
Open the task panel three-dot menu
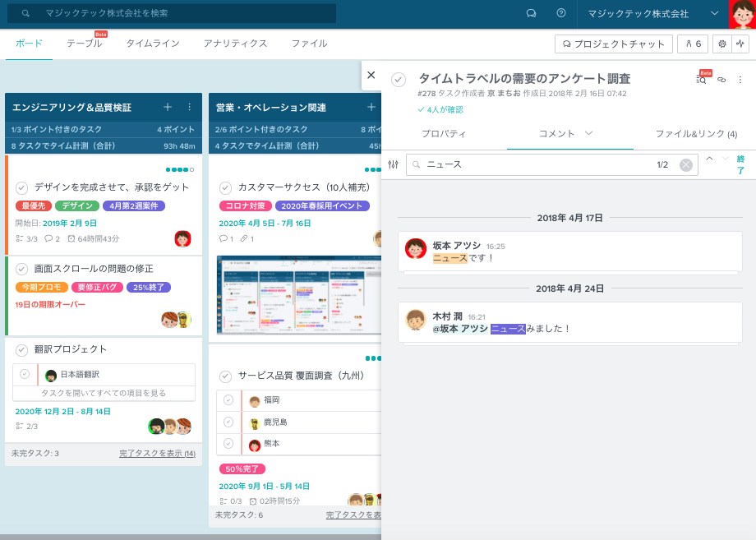coord(740,80)
